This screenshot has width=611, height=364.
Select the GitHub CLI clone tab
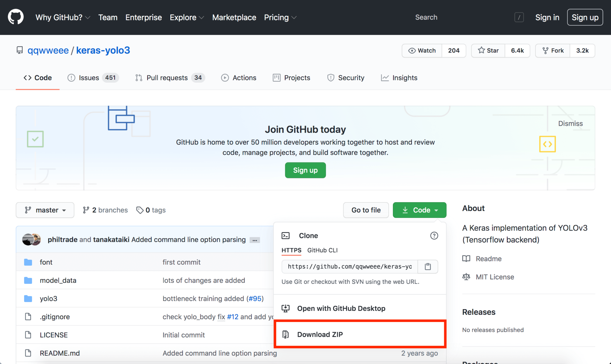point(322,250)
